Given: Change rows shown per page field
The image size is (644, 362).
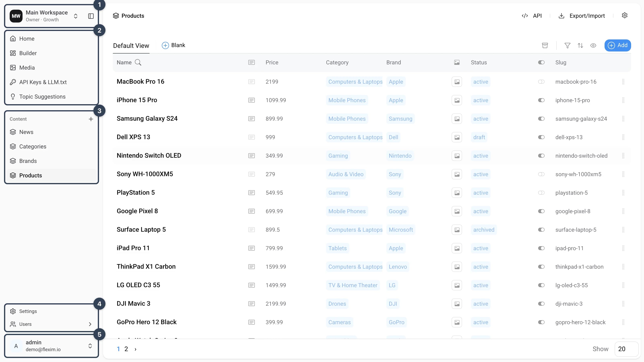Looking at the screenshot, I should [626, 349].
